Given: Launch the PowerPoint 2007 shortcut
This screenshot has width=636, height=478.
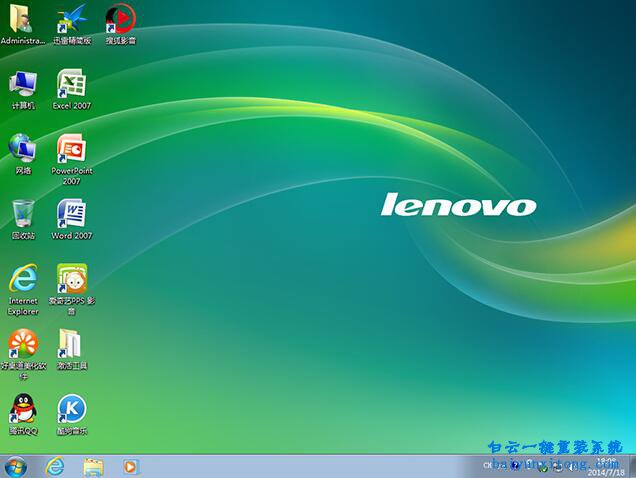Looking at the screenshot, I should 71,149.
